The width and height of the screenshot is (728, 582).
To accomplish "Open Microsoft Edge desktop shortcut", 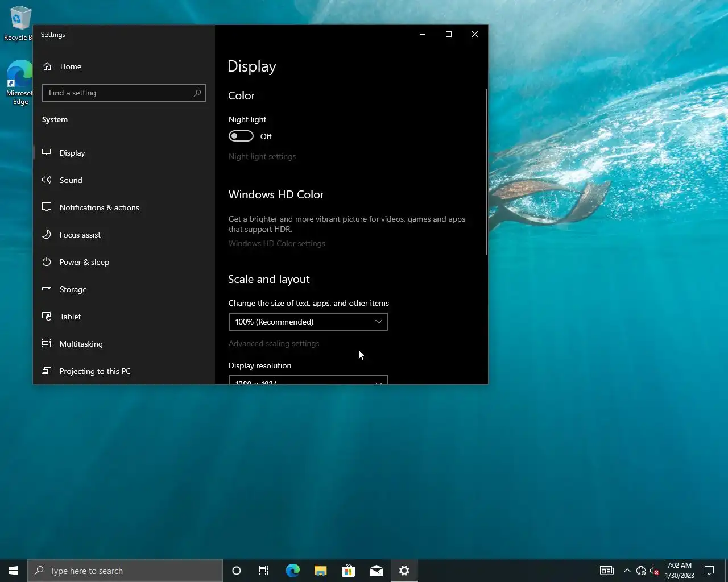I will [19, 82].
